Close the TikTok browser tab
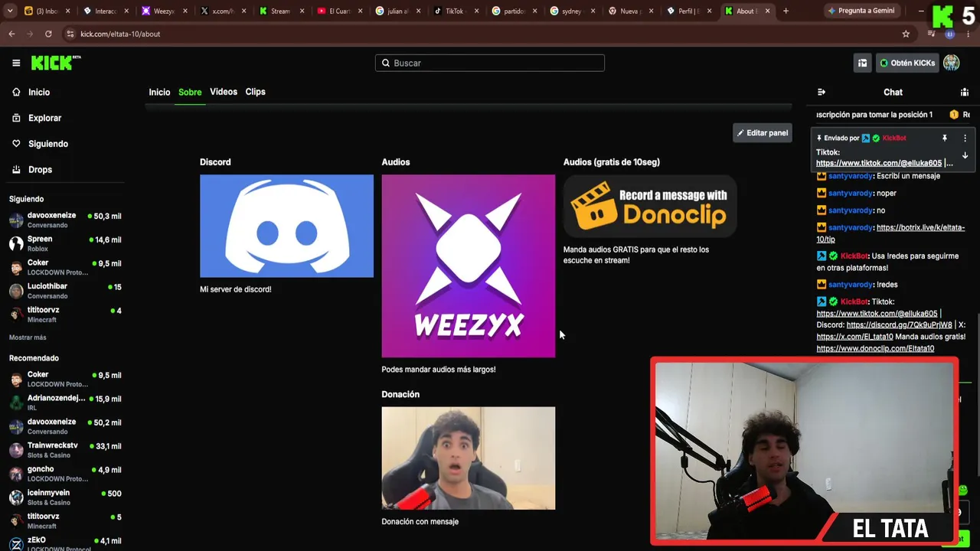Viewport: 980px width, 551px height. click(x=477, y=11)
